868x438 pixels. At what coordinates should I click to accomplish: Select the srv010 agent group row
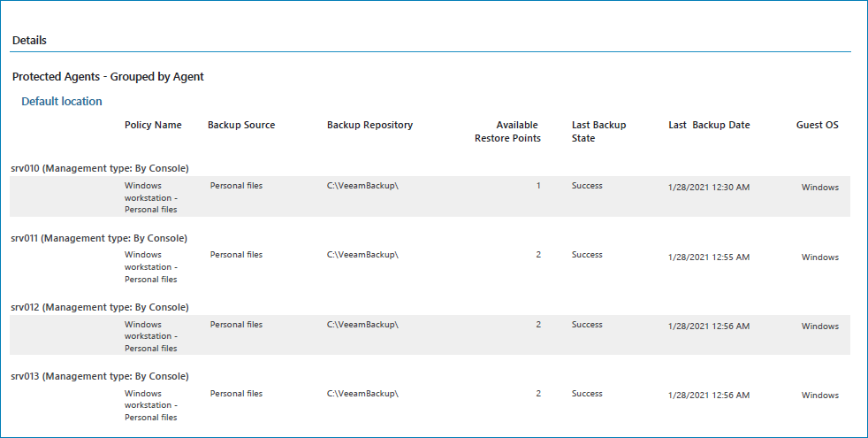(100, 168)
